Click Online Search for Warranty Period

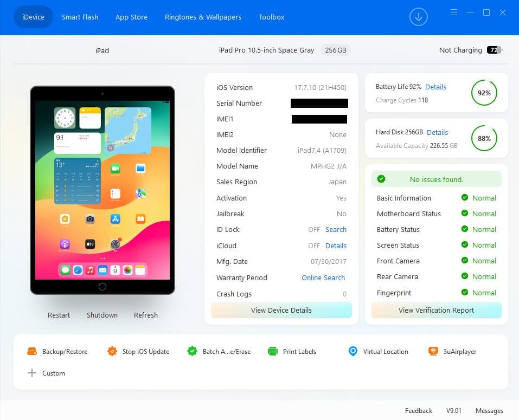323,277
